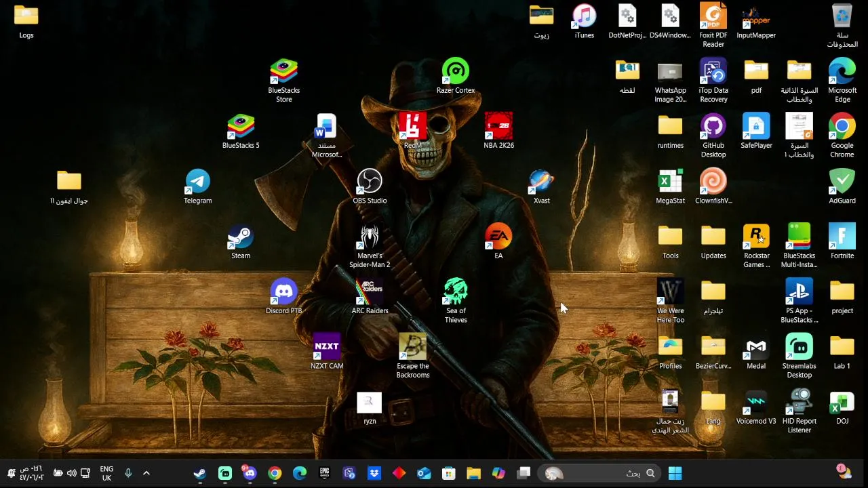Select the iTunes desktop icon
Screen dimensions: 868x488
pos(584,22)
